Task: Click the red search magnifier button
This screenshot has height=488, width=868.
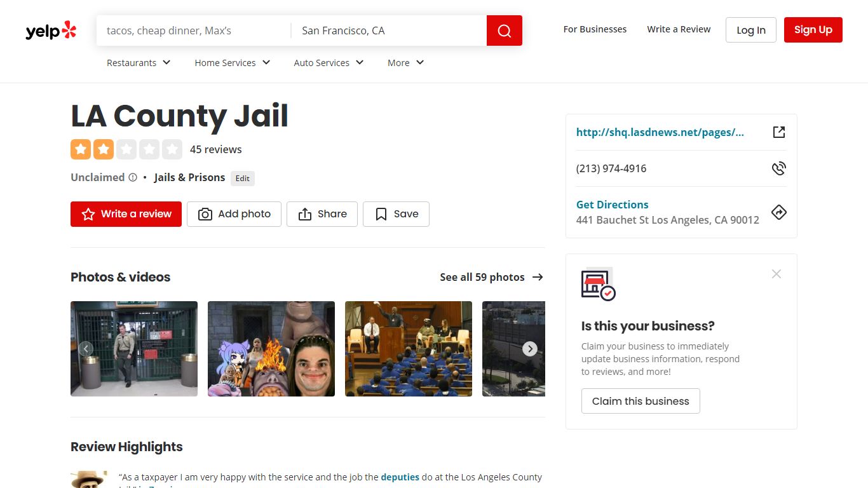Action: 505,30
